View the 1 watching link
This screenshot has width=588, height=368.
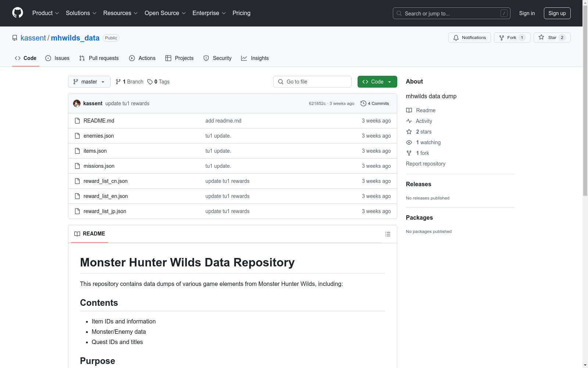pyautogui.click(x=423, y=142)
